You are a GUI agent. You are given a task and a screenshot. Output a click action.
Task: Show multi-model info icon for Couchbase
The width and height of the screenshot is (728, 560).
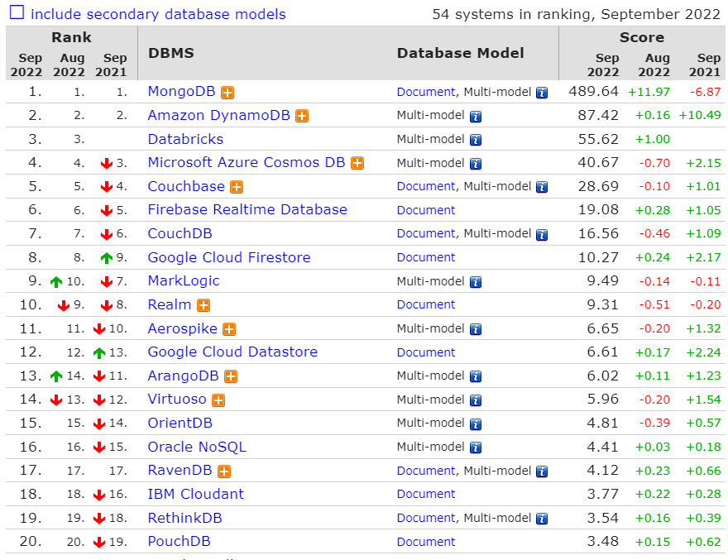pyautogui.click(x=542, y=187)
